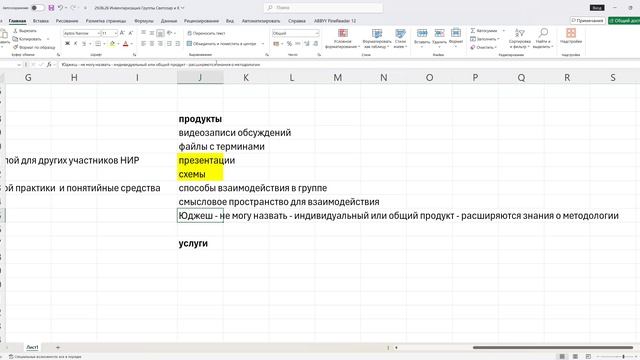Screen dimensions: 640x360
Task: Align text to the top
Action: [143, 33]
